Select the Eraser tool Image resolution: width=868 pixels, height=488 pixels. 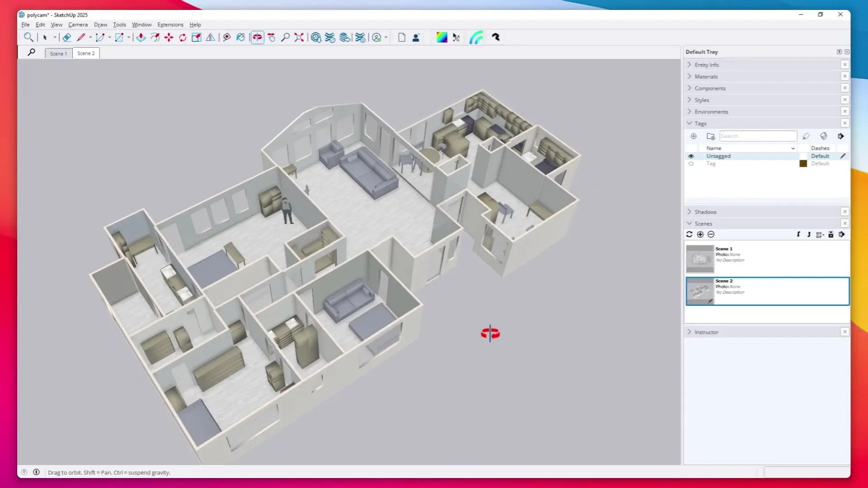click(67, 37)
